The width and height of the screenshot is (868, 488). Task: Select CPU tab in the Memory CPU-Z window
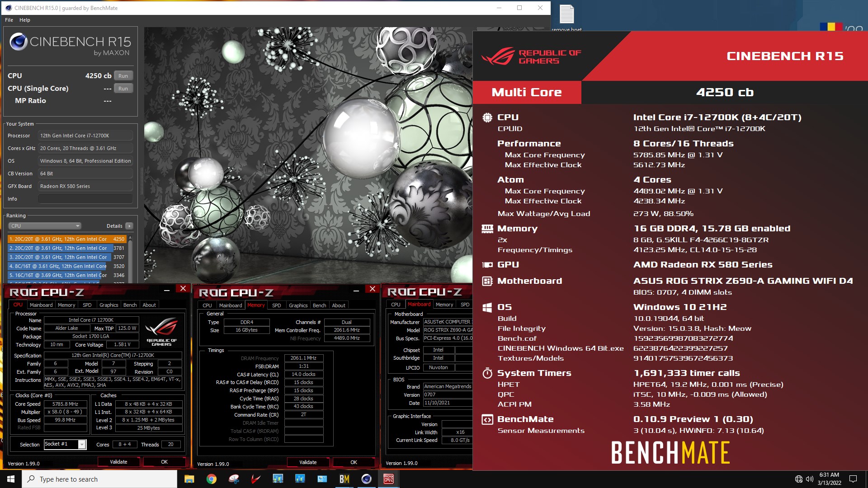point(207,305)
